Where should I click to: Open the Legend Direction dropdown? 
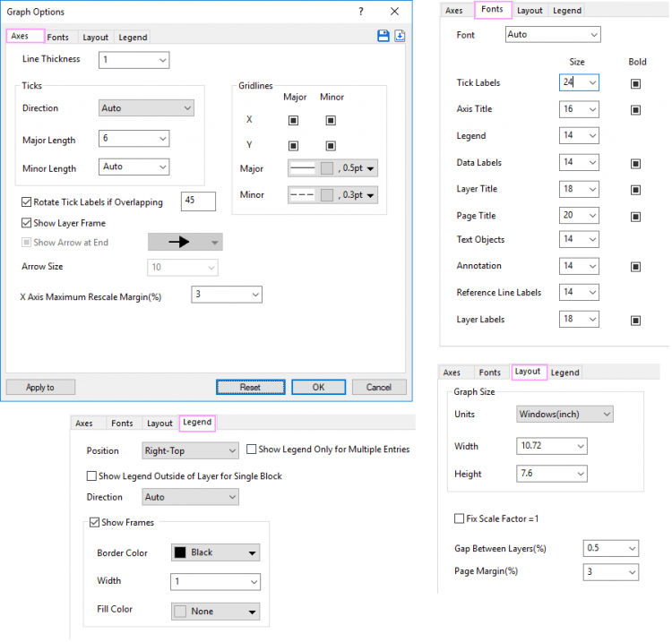[190, 497]
